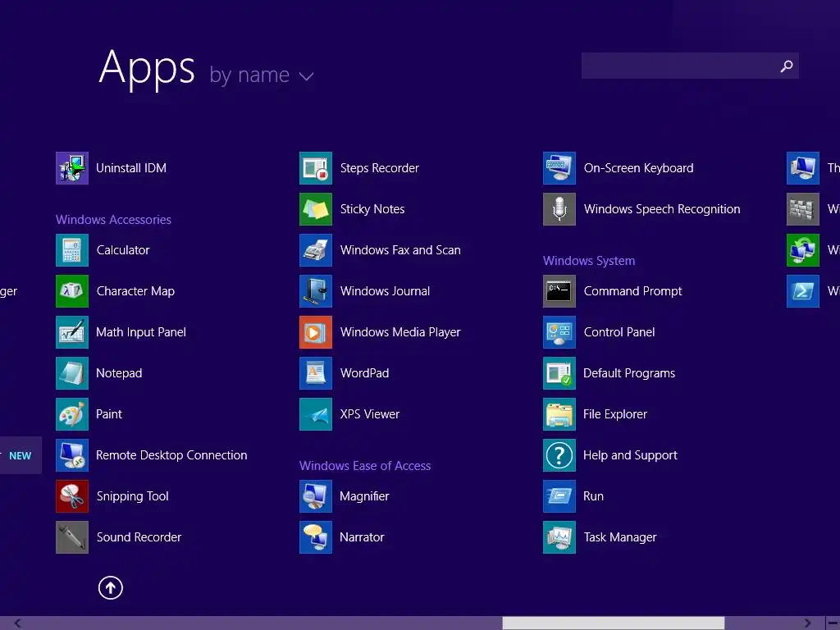Launch the Sticky Notes icon

tap(316, 209)
